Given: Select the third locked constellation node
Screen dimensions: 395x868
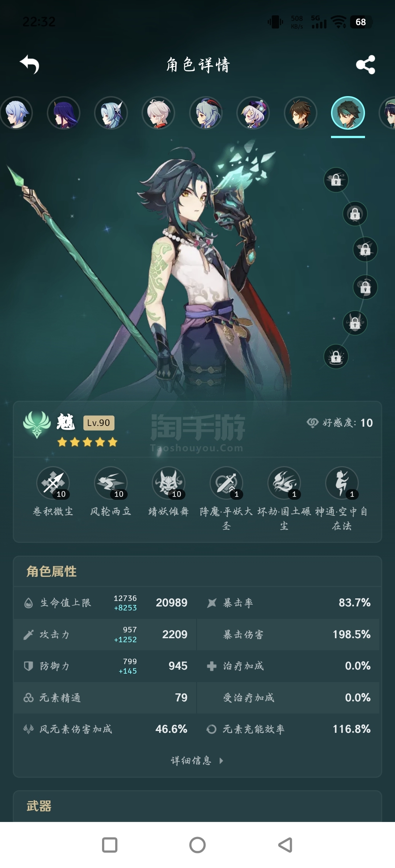Looking at the screenshot, I should coord(365,250).
